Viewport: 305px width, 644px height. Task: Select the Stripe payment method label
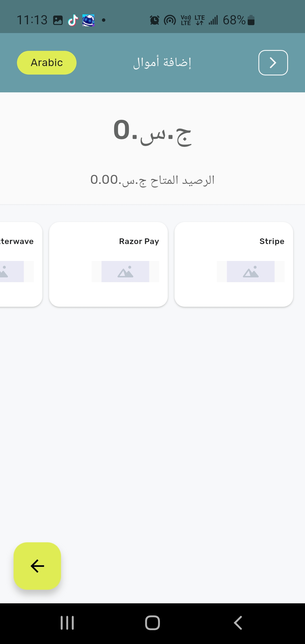(x=272, y=241)
